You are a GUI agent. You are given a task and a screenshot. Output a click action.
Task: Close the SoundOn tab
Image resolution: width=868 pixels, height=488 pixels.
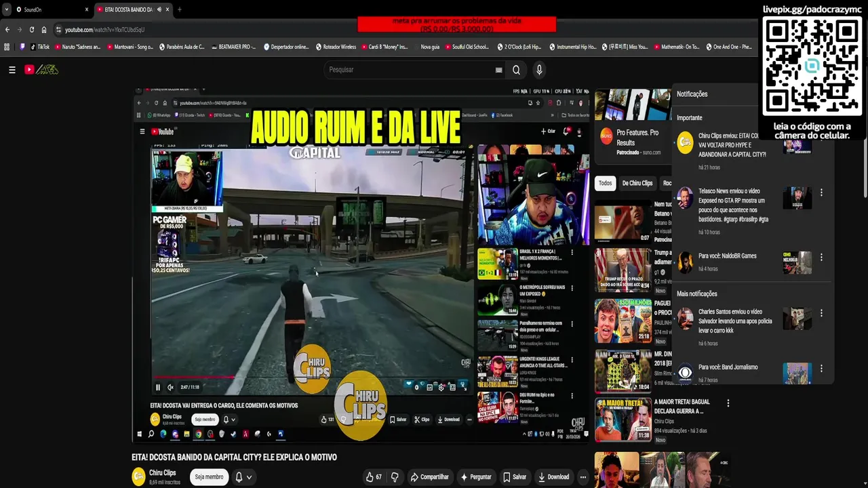(x=87, y=9)
